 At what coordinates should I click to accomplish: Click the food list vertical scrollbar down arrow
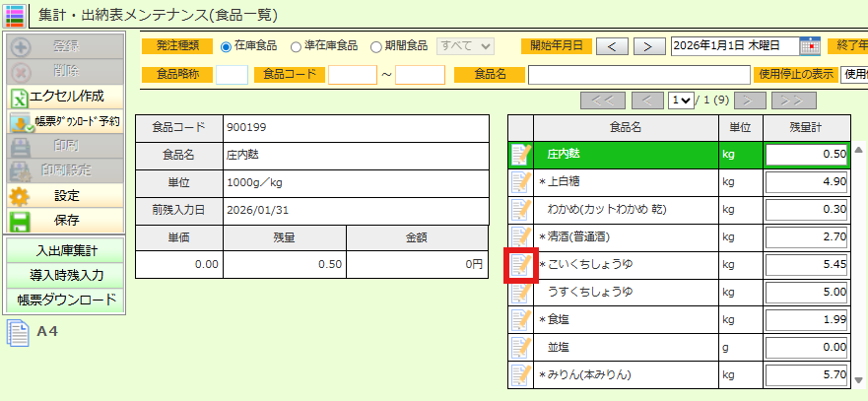[859, 381]
